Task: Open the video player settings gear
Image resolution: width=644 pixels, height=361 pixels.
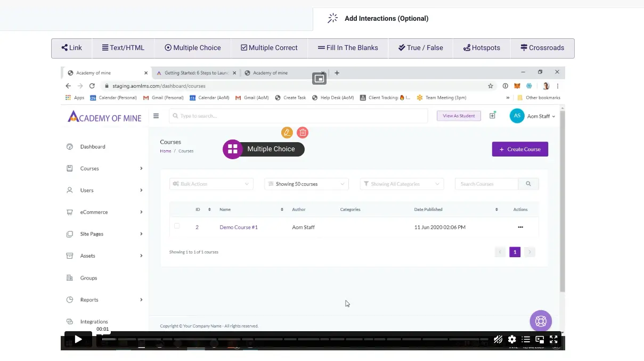Action: coord(512,339)
